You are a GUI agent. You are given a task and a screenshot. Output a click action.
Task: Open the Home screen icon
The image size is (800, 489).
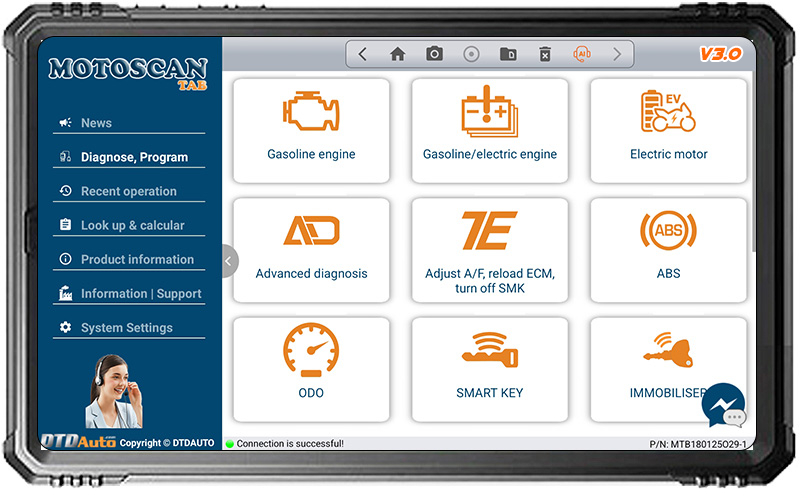coord(397,54)
